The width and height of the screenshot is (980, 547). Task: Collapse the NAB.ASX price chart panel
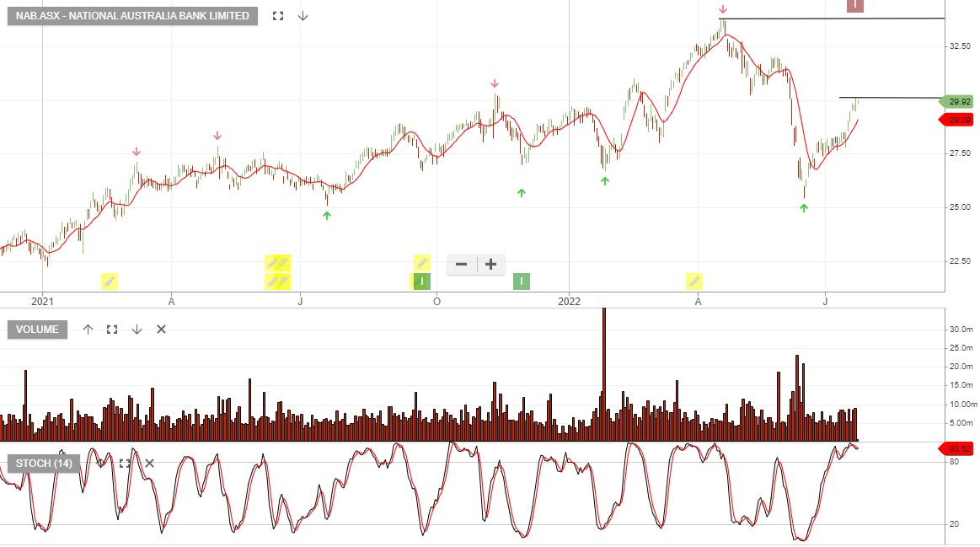[303, 15]
